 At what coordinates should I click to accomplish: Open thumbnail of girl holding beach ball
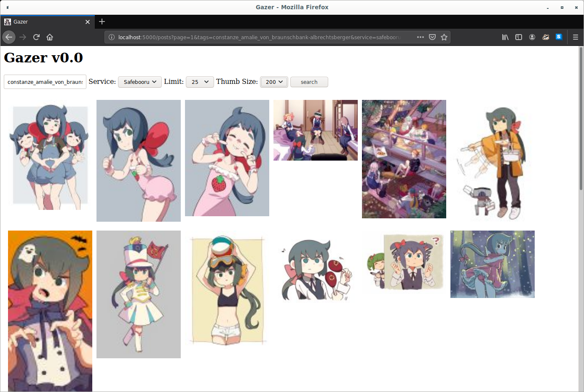click(227, 290)
